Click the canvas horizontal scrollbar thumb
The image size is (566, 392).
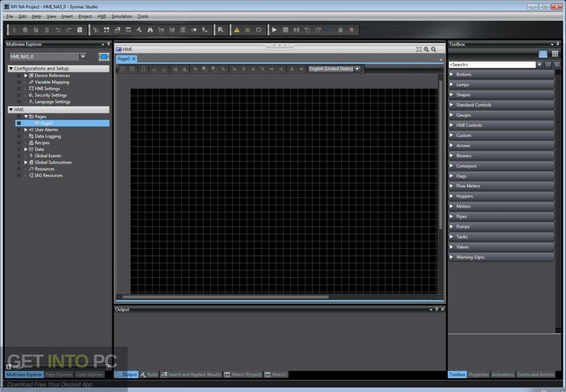226,297
